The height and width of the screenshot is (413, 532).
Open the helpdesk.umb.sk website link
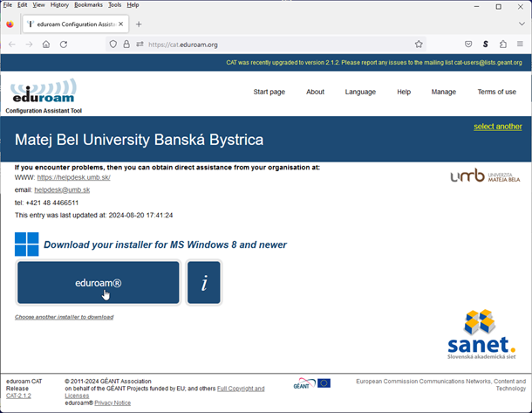coord(73,177)
